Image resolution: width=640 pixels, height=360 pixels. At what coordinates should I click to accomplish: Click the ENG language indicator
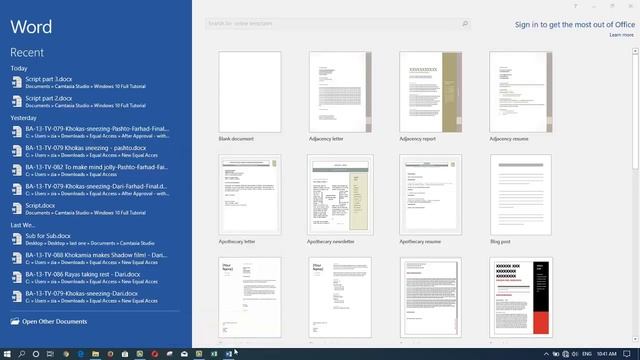pyautogui.click(x=587, y=354)
